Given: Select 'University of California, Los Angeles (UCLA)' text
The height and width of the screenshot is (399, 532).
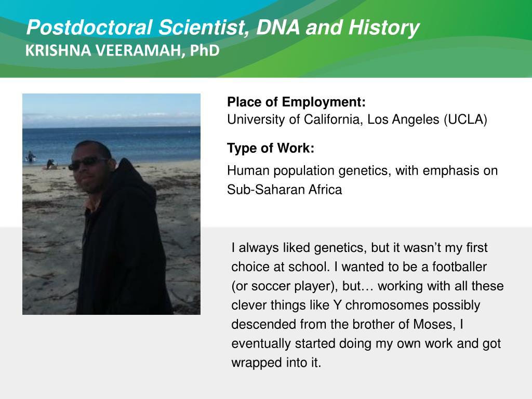Looking at the screenshot, I should (x=357, y=120).
